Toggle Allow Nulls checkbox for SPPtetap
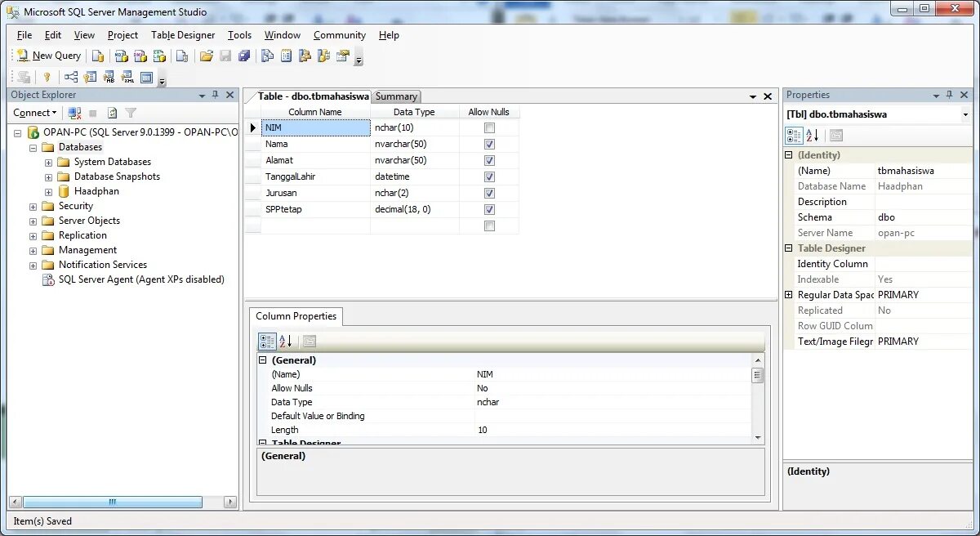The image size is (980, 536). 489,209
